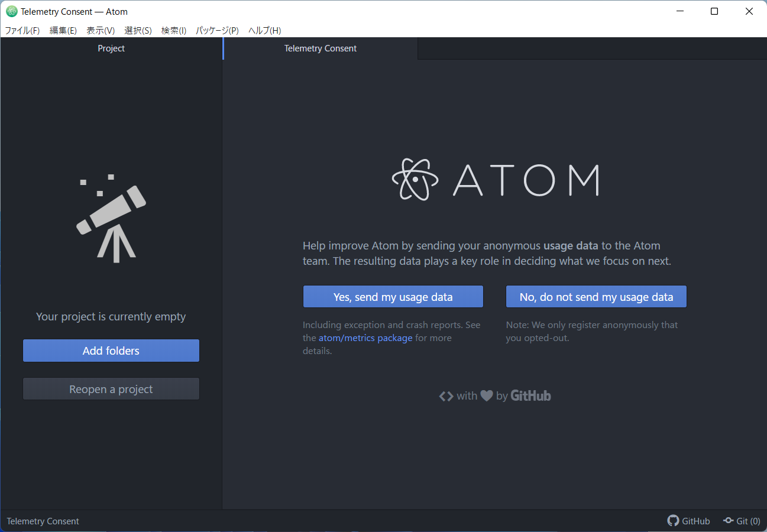Click 'Your project is currently empty' text
The height and width of the screenshot is (532, 767).
111,317
